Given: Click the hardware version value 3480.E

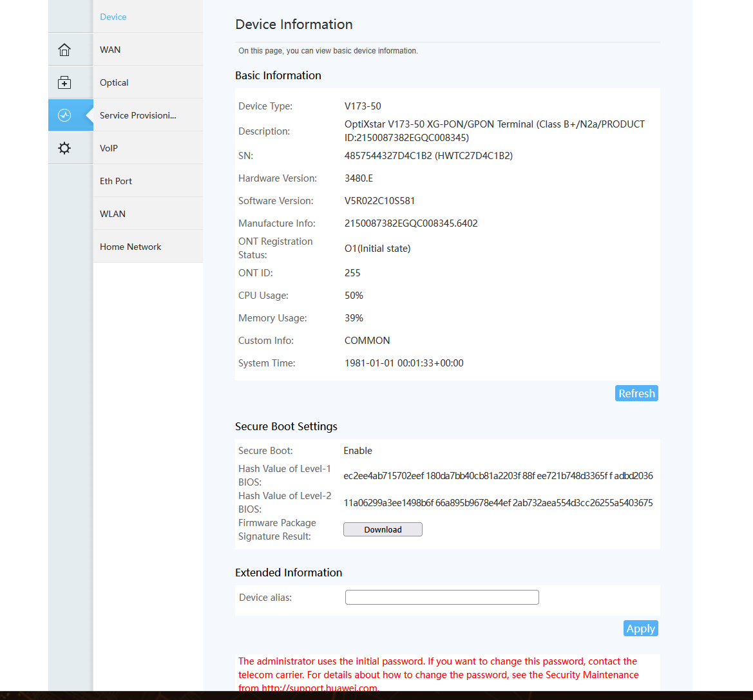Looking at the screenshot, I should pos(359,178).
